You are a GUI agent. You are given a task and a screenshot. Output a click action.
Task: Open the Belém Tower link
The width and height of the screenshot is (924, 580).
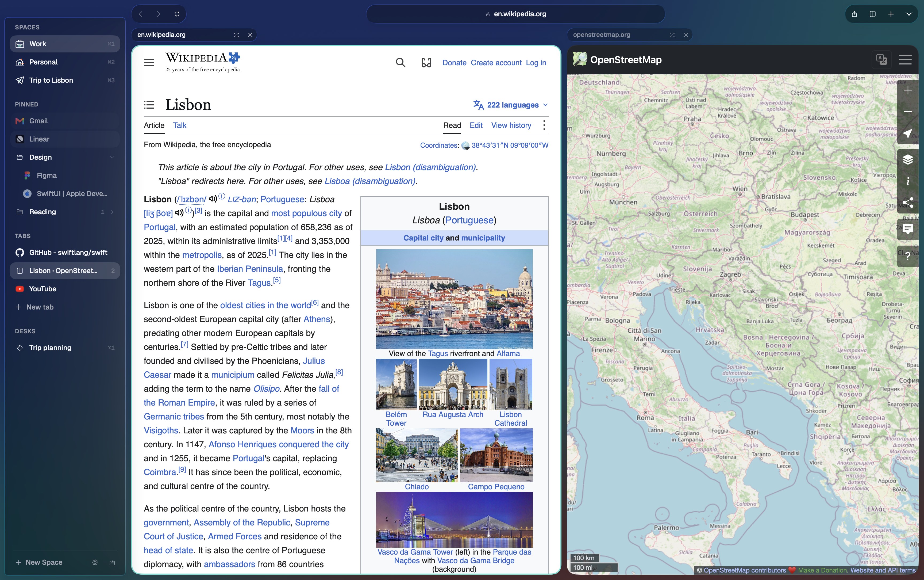point(396,419)
